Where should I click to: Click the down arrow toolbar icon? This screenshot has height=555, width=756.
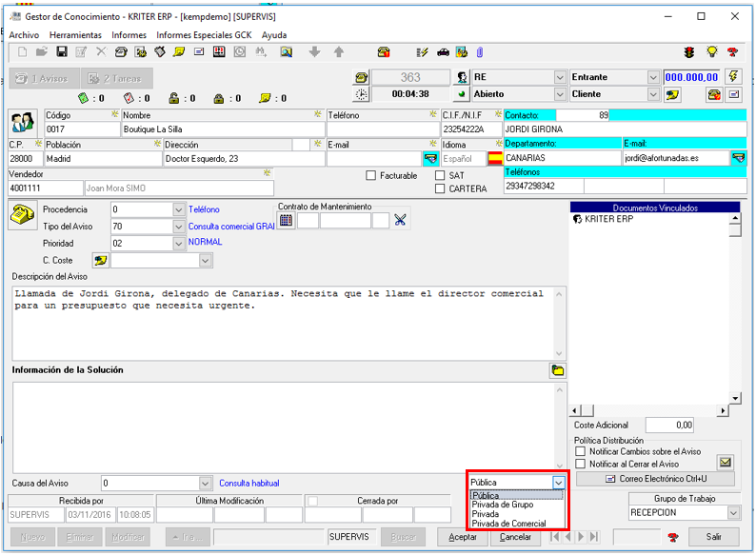(x=314, y=51)
